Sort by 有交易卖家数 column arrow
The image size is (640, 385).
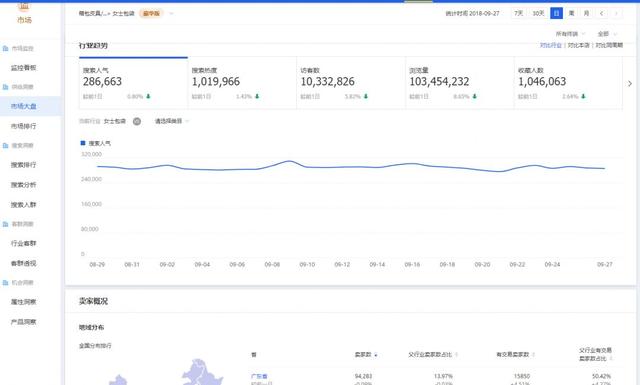(533, 355)
